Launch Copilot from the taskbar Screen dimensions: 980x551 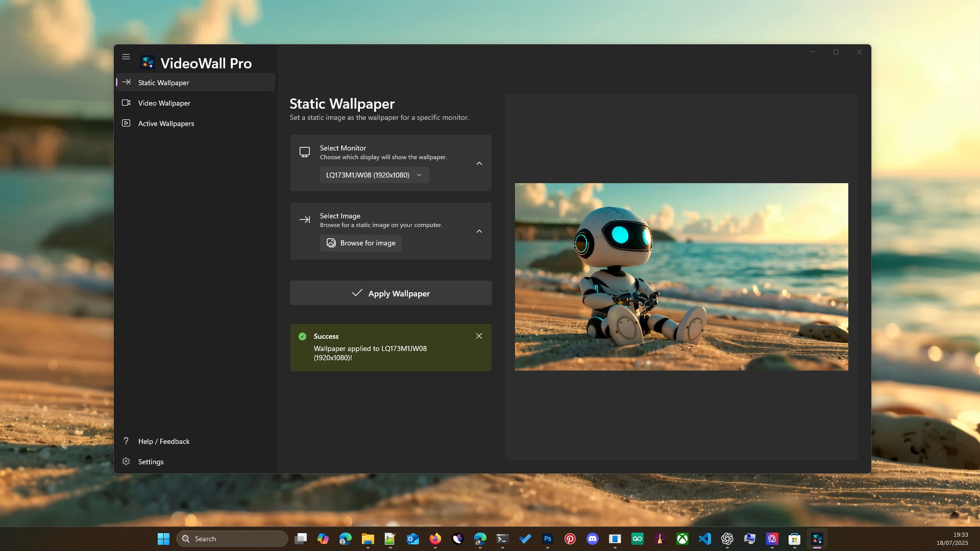[323, 539]
